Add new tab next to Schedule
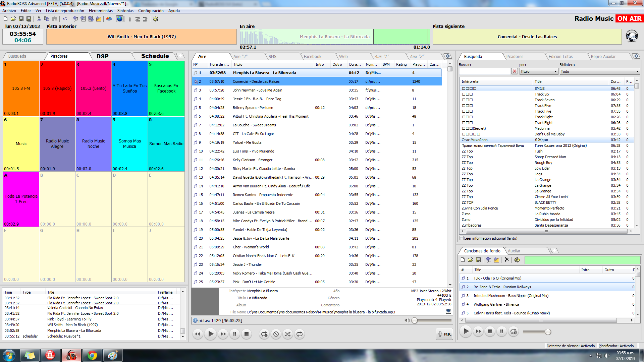The width and height of the screenshot is (644, 362). pyautogui.click(x=180, y=56)
